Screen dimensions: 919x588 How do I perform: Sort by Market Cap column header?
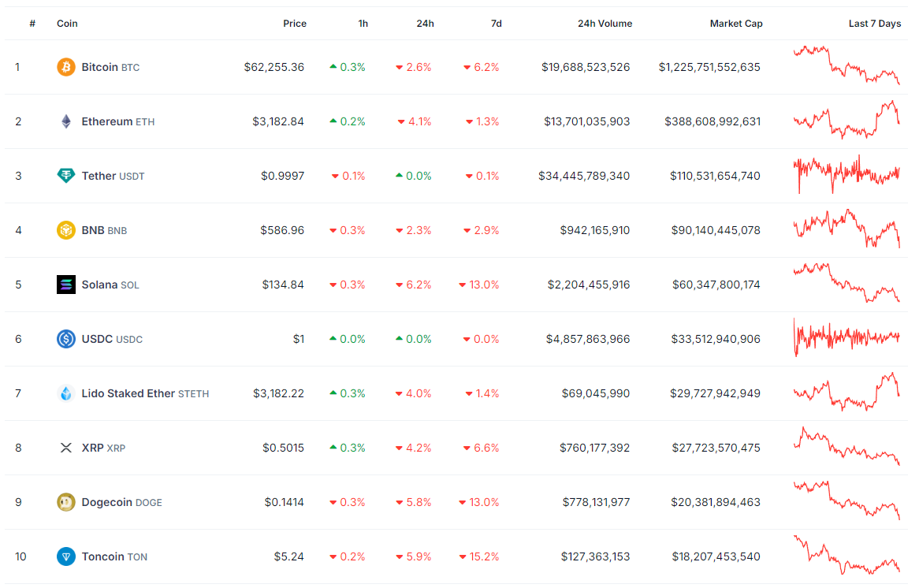(736, 24)
